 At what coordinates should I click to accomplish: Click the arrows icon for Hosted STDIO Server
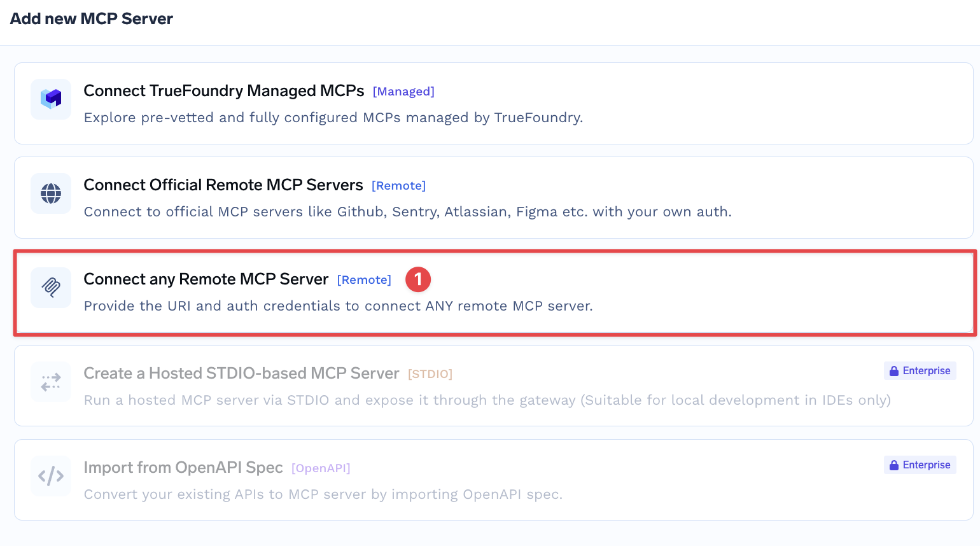pos(51,382)
